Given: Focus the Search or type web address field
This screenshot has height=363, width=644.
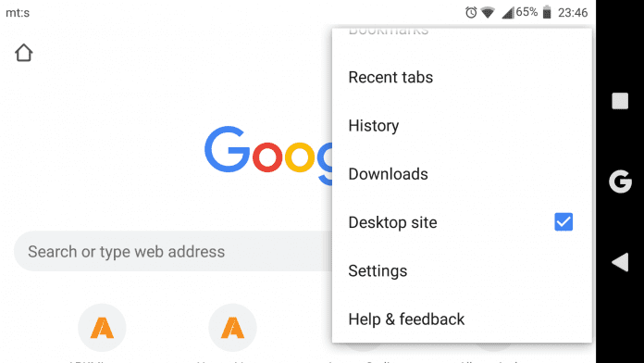Looking at the screenshot, I should tap(173, 251).
